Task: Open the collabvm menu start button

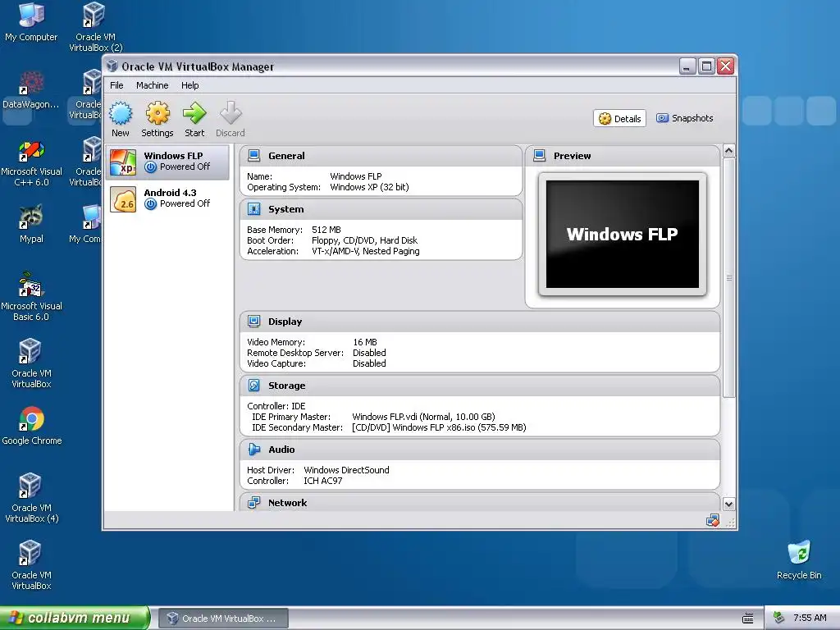Action: click(75, 618)
